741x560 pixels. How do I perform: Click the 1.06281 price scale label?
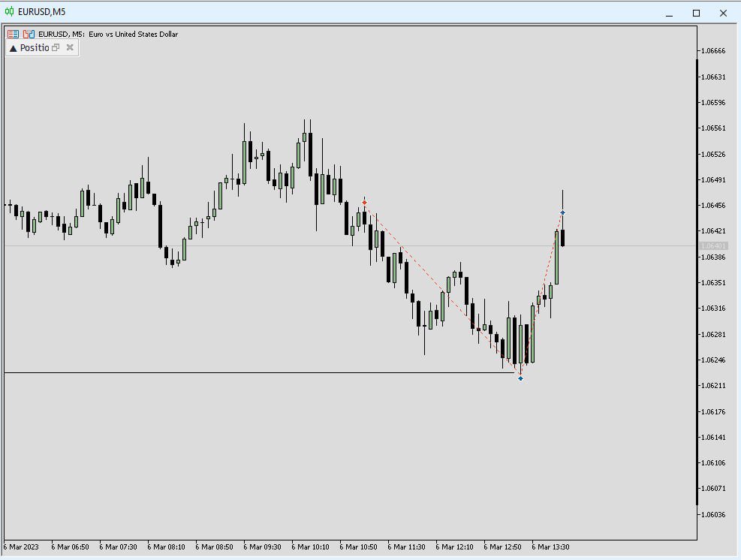point(713,335)
